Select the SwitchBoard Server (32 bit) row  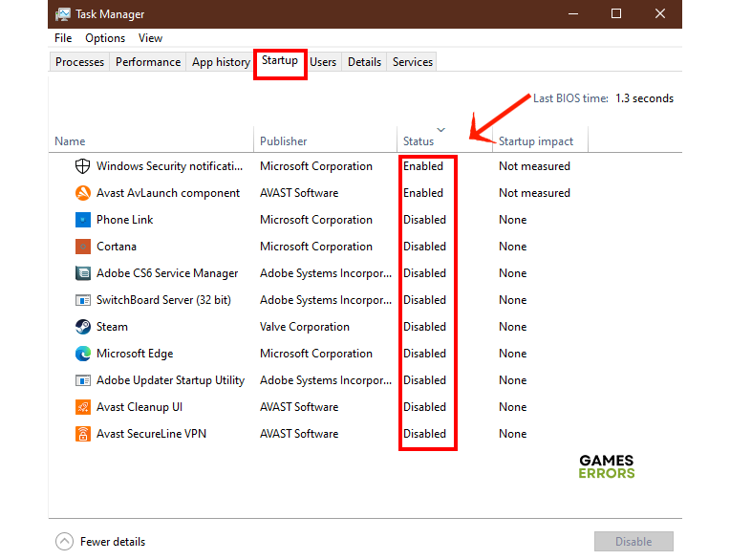(163, 300)
